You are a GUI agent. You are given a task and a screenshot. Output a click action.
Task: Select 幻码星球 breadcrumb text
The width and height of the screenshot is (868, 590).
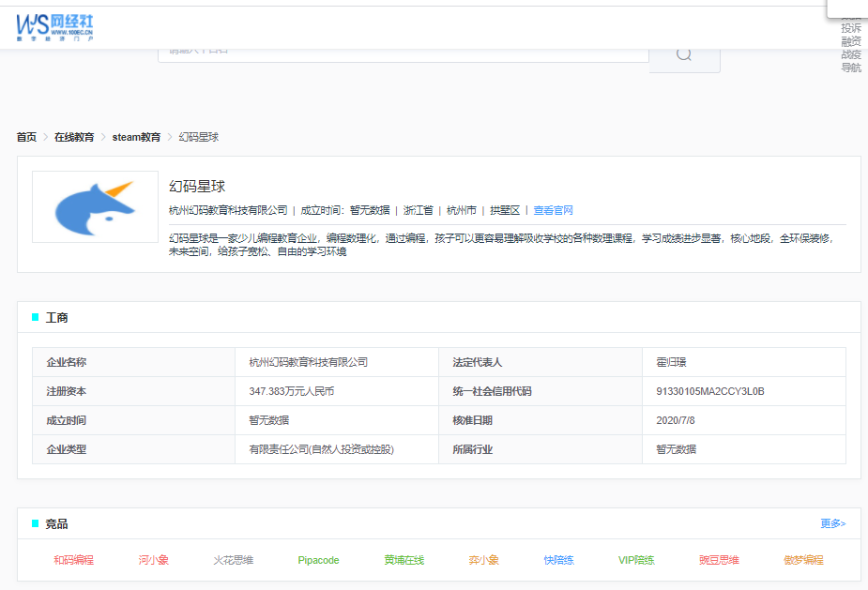coord(199,137)
